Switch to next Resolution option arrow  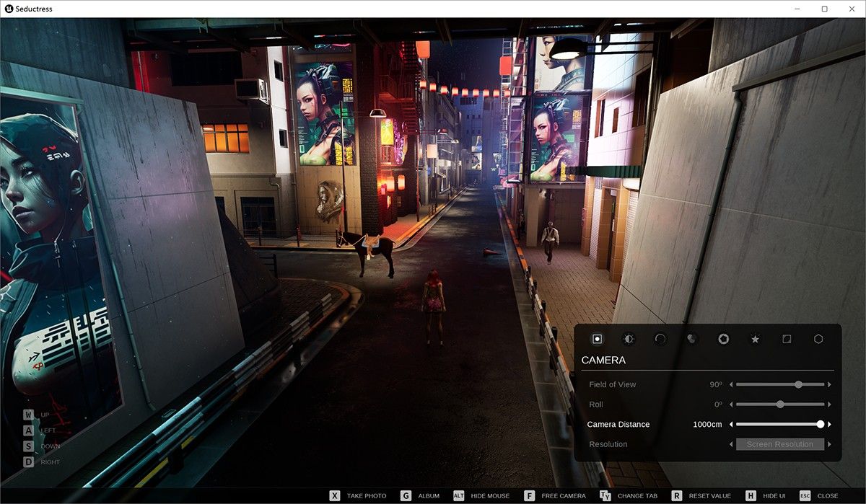coord(829,444)
